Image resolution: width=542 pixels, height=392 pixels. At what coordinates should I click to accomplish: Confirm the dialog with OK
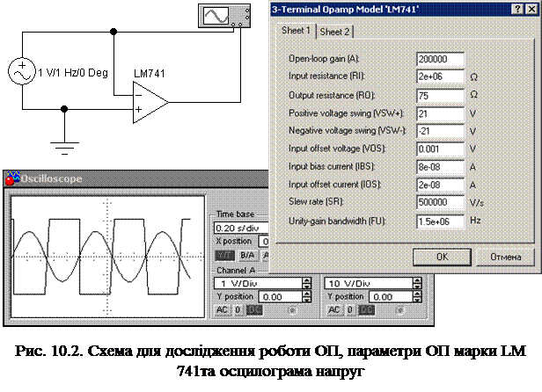pos(442,257)
